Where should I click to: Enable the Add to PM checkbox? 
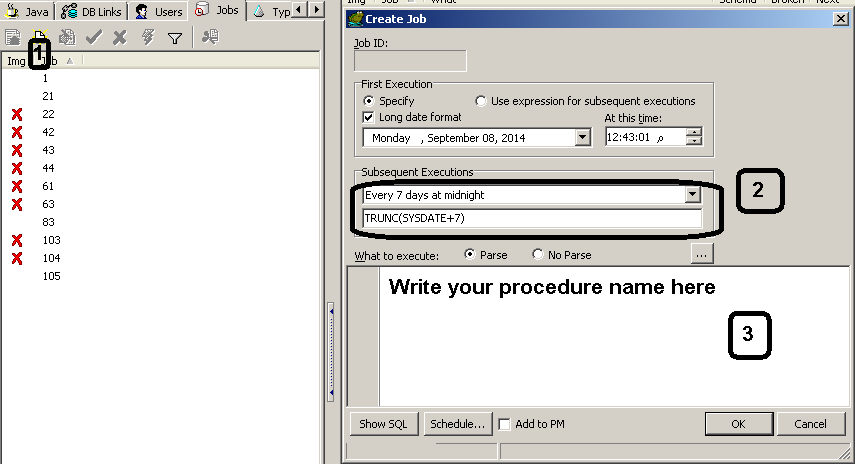(505, 424)
